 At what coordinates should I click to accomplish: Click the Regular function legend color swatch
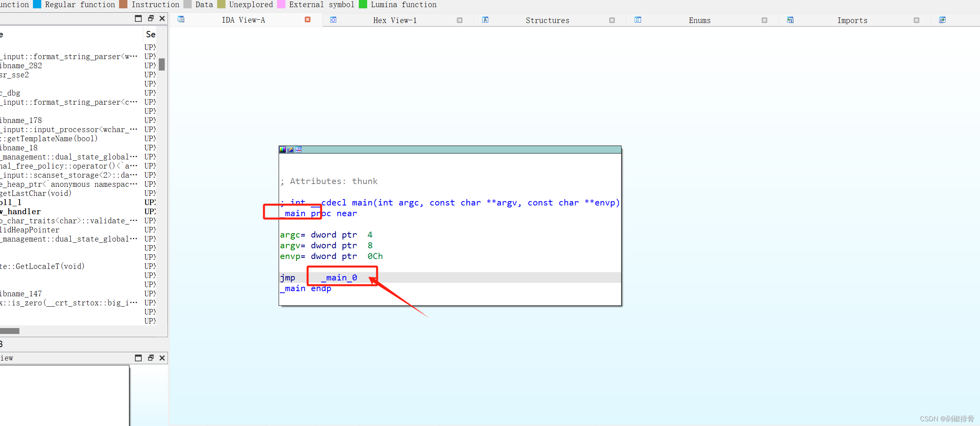[x=37, y=4]
